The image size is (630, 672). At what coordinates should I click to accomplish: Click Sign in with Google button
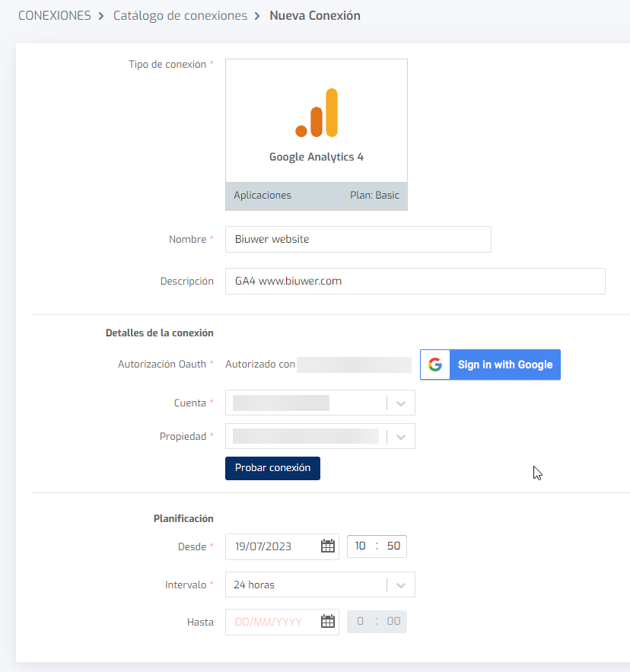(x=490, y=365)
